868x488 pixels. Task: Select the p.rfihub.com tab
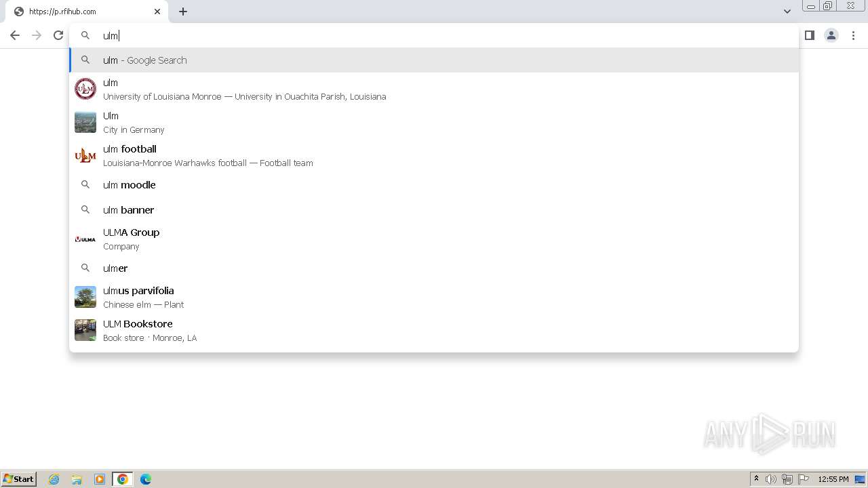(x=87, y=12)
